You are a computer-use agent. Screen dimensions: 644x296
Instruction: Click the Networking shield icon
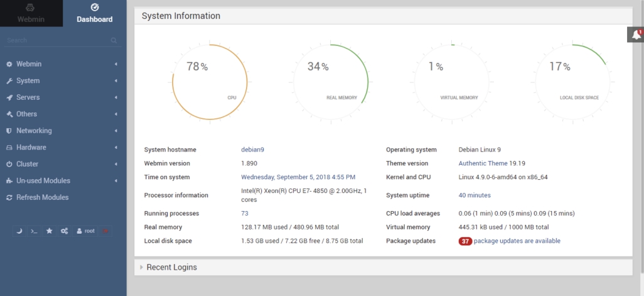[9, 131]
